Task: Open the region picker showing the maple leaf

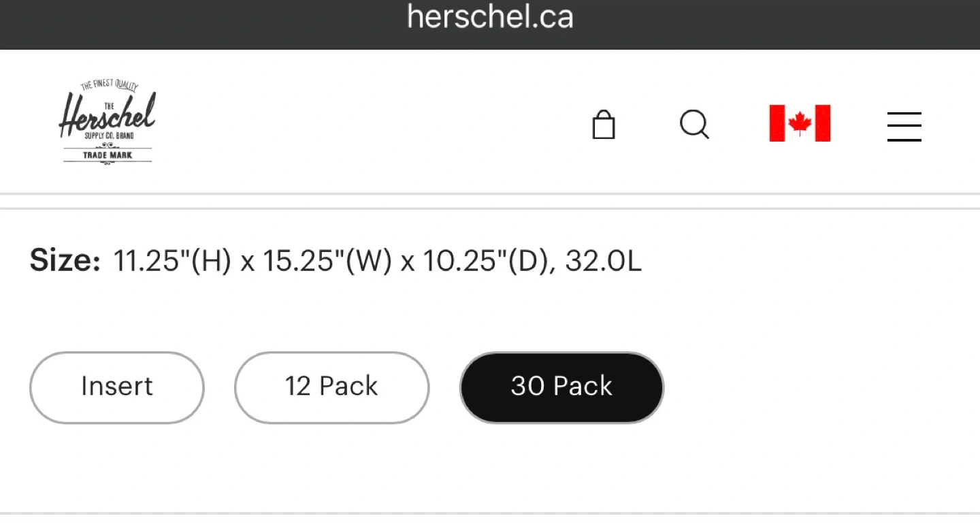Action: pyautogui.click(x=800, y=123)
